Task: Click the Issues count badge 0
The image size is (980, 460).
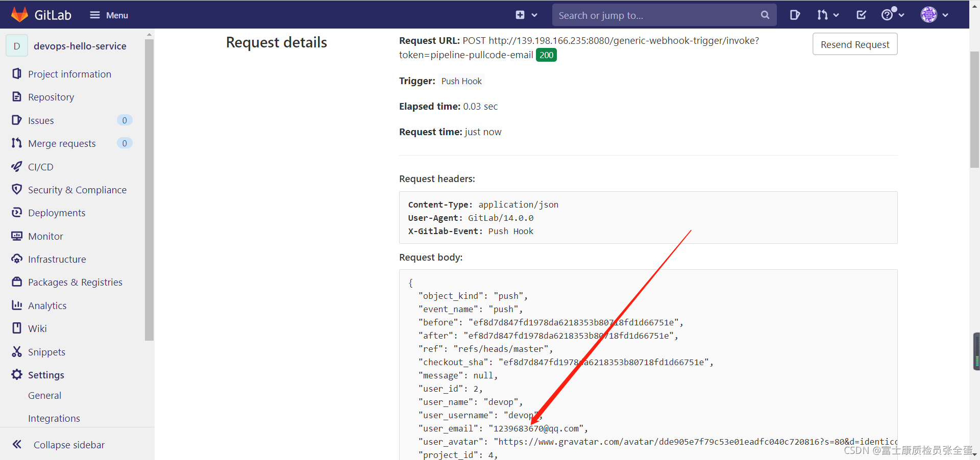Action: (125, 120)
